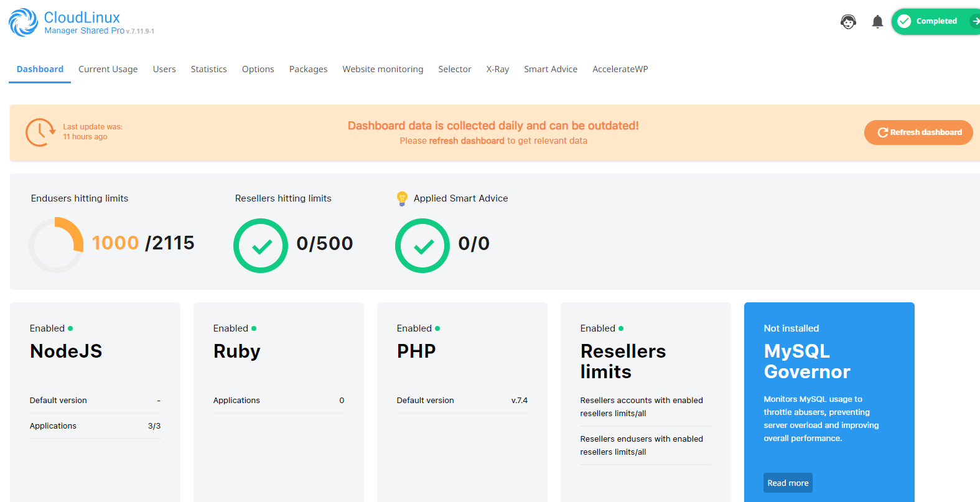Click the Resellers hitting limits label
The width and height of the screenshot is (980, 502).
(x=283, y=198)
